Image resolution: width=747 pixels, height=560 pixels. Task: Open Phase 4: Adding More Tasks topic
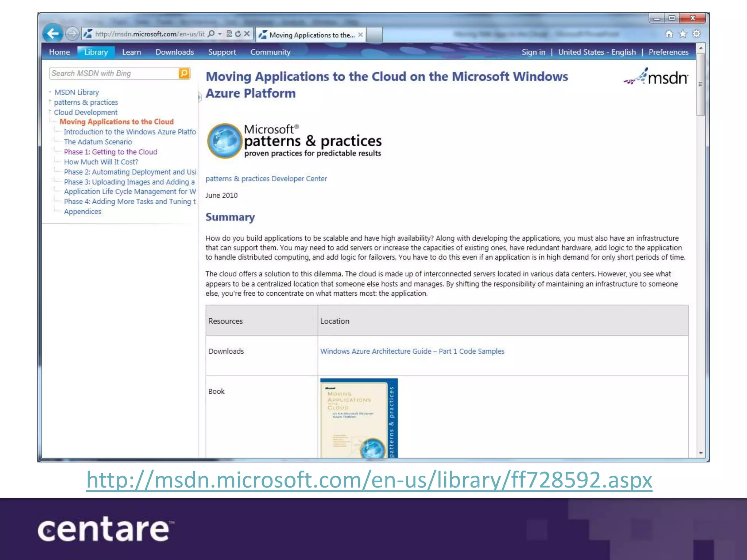(x=130, y=202)
